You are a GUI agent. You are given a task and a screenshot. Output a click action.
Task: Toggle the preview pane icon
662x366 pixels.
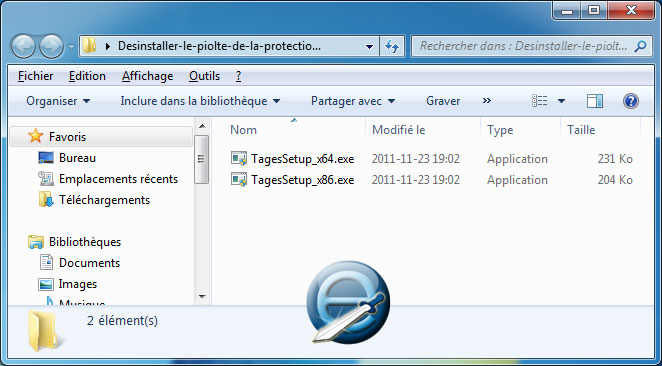pos(594,101)
